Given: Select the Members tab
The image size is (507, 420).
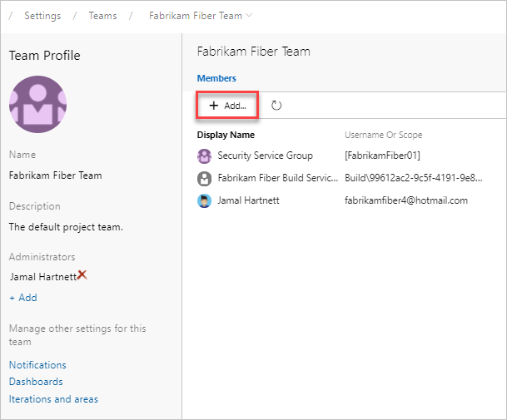Looking at the screenshot, I should [216, 78].
